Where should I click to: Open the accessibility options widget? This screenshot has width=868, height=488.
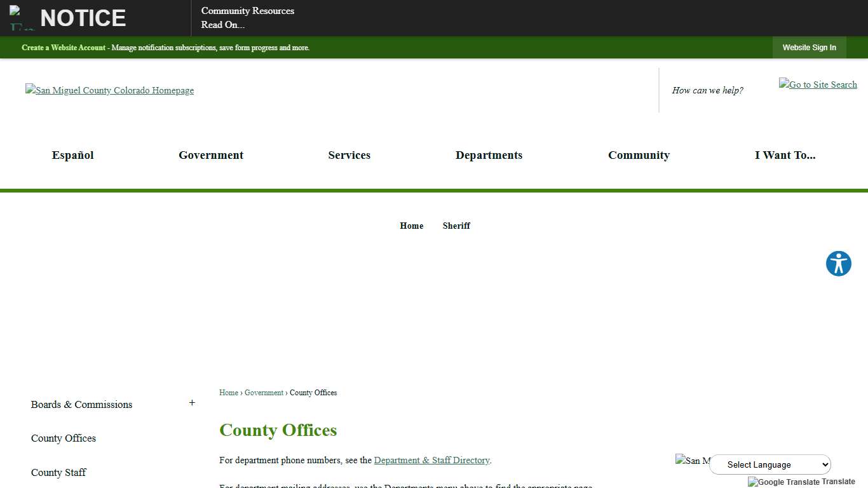click(838, 263)
